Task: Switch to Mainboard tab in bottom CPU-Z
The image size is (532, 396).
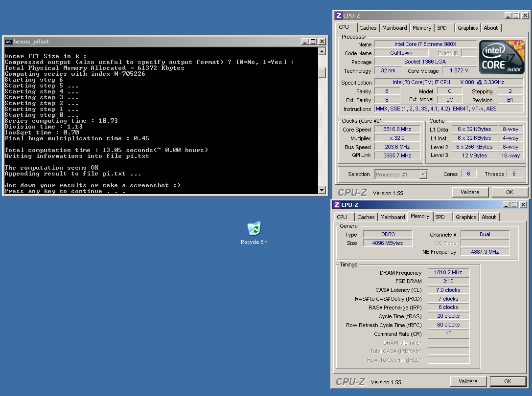Action: coord(393,217)
